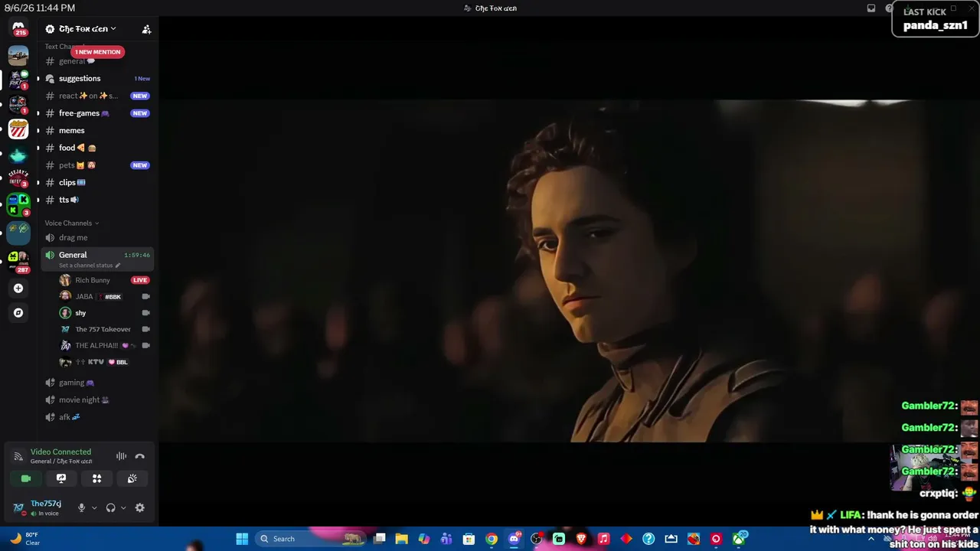Screen dimensions: 980x551
Task: Open microphone input options arrow
Action: pos(94,507)
